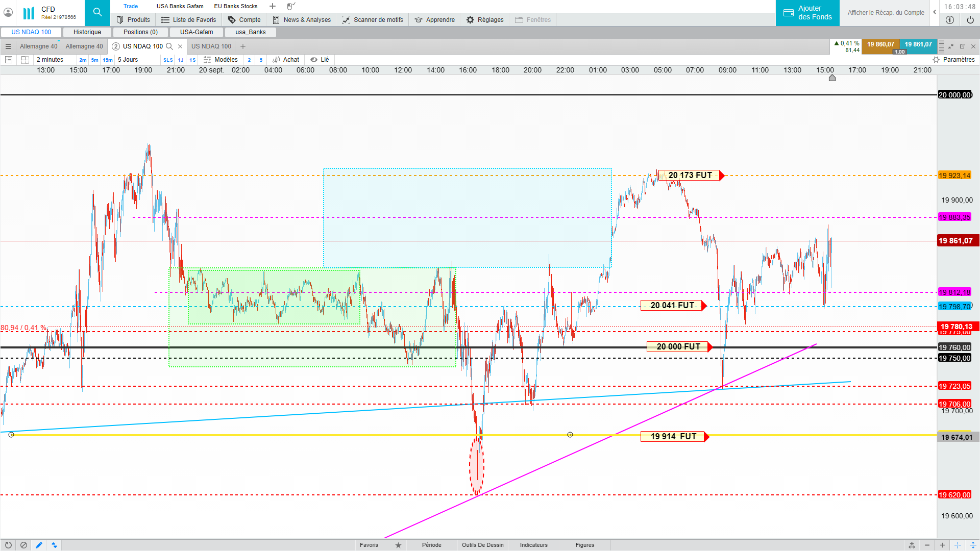Click the Ajouter des Fonds button
This screenshot has width=980, height=551.
pos(807,13)
